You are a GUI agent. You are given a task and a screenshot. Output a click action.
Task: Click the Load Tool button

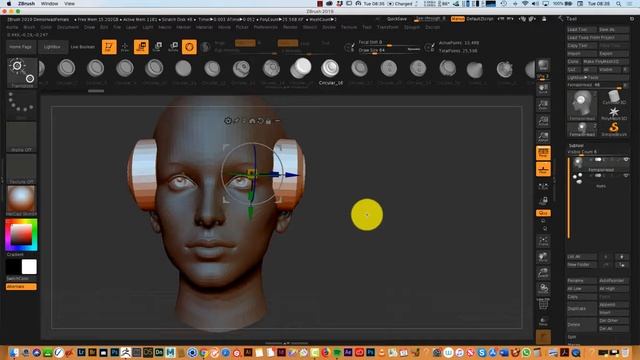click(x=582, y=30)
